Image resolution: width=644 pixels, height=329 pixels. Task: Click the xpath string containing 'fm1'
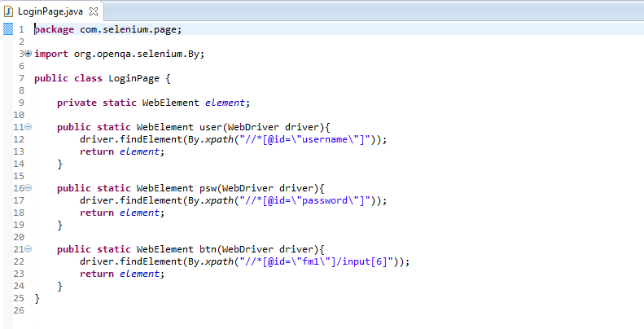317,261
